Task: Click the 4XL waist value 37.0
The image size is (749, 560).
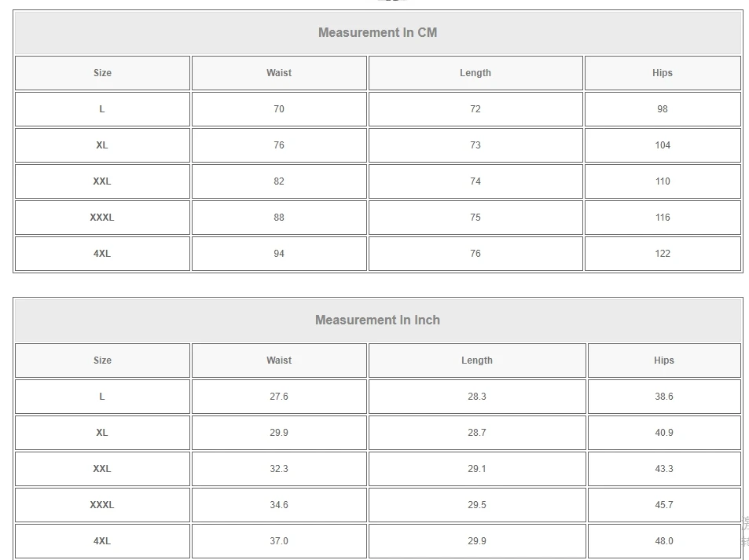Action: pos(279,541)
